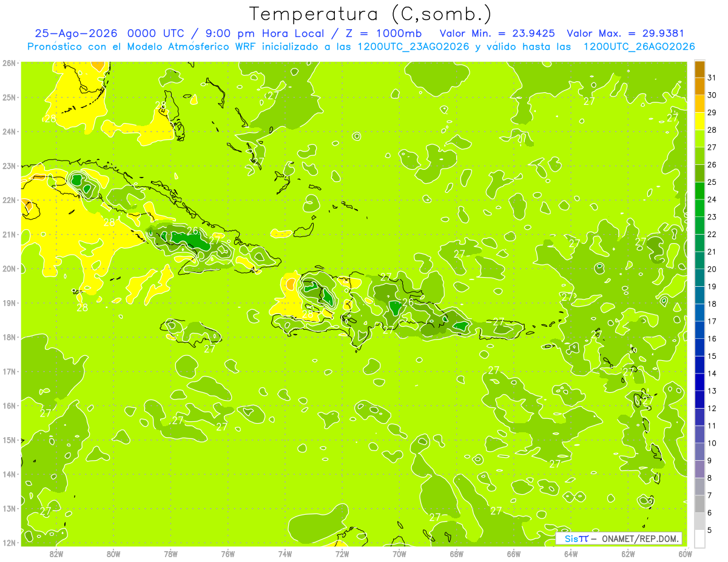Click the "72W" longitude label
728x562 pixels.
point(342,554)
